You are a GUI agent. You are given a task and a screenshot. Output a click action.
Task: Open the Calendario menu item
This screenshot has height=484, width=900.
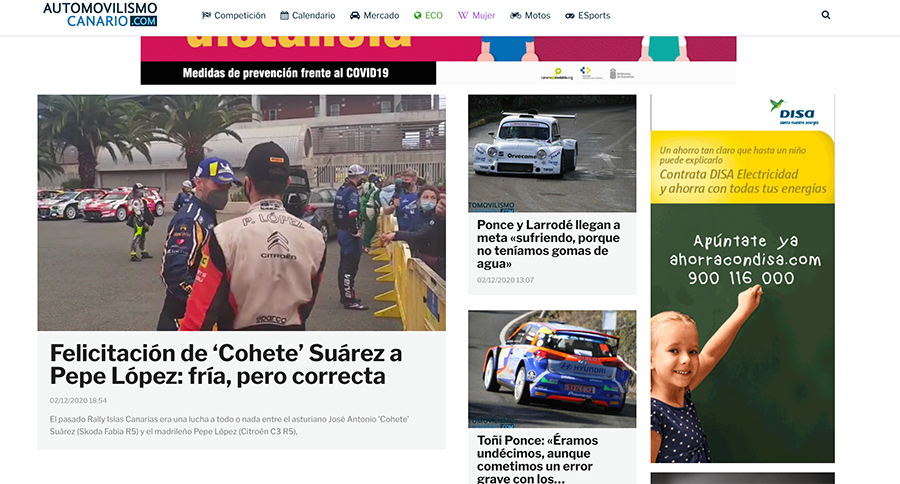coord(308,16)
